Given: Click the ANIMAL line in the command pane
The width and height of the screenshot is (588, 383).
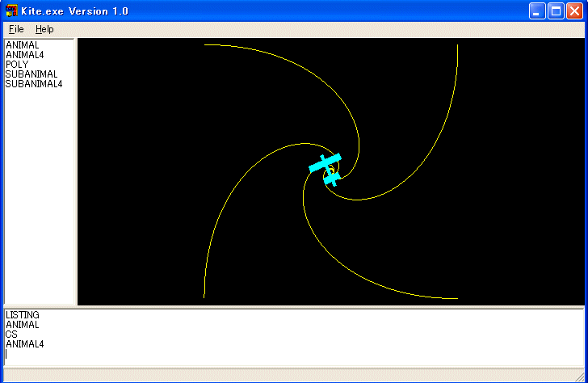Looking at the screenshot, I should click(22, 325).
